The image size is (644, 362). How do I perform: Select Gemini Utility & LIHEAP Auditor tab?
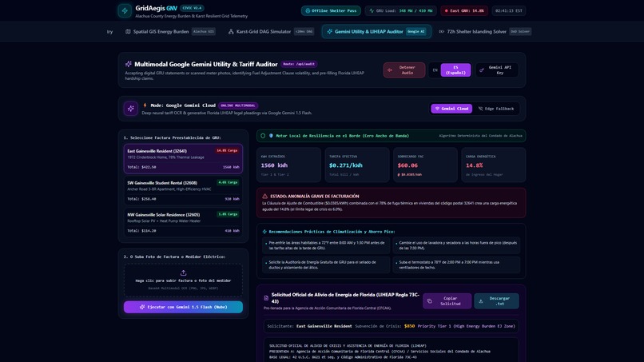[376, 32]
